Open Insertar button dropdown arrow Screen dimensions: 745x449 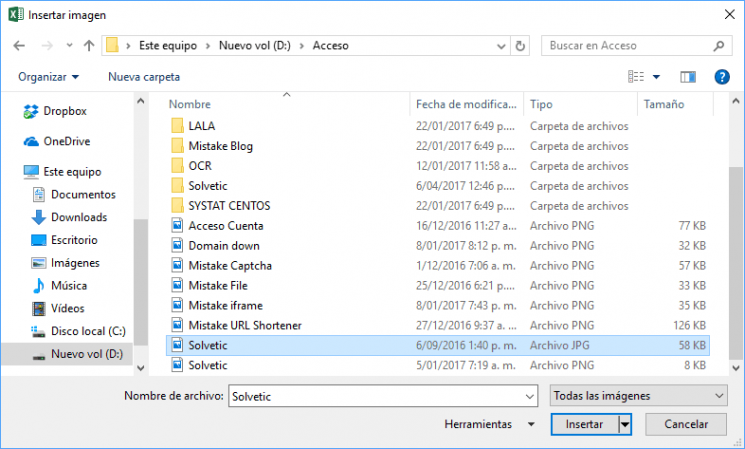pyautogui.click(x=625, y=424)
